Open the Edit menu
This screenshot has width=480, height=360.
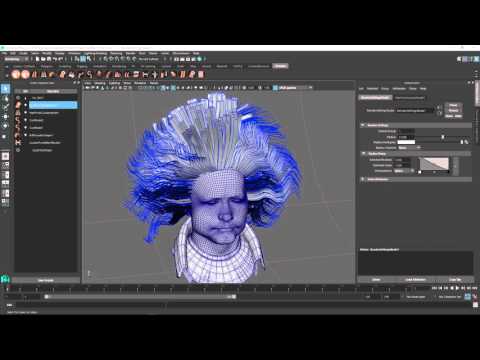(13, 53)
